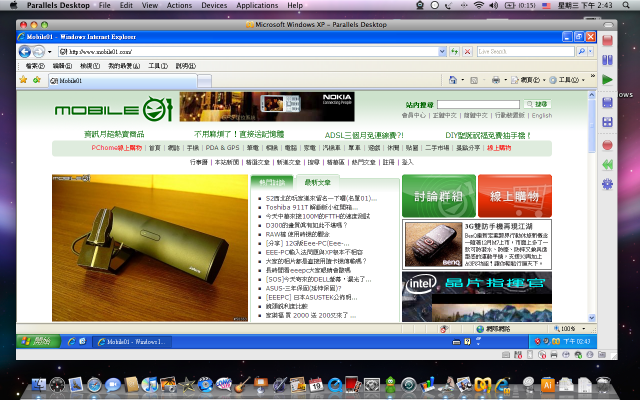Click the Live Search magnifier button
Screen dimensions: 640x400
581,51
